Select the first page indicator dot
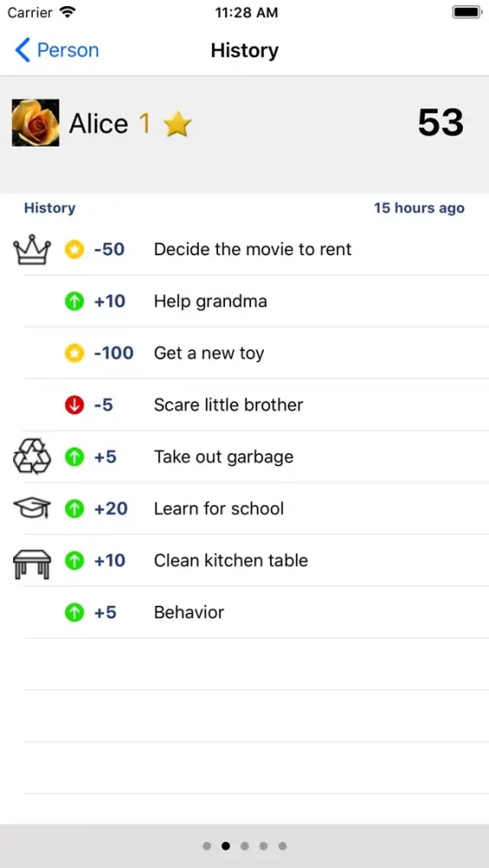 [x=207, y=845]
